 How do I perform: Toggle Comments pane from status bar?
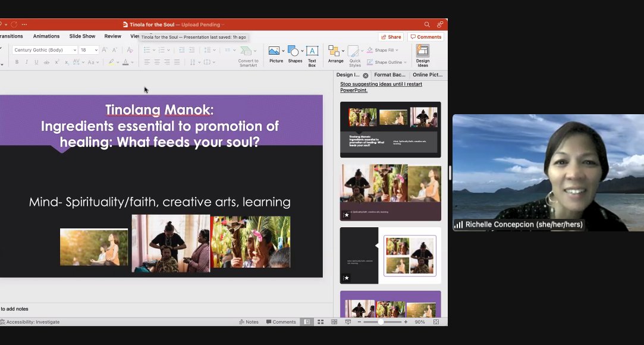tap(281, 322)
